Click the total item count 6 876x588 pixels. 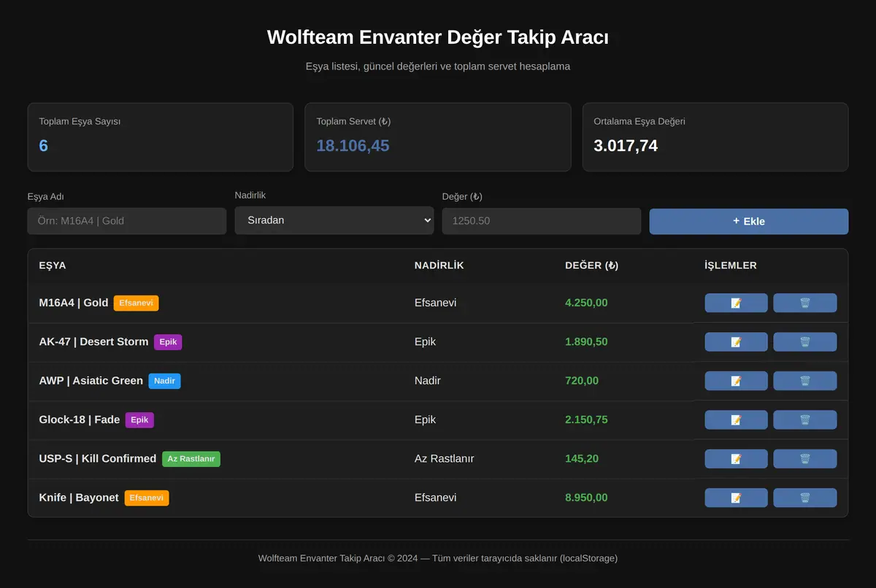[44, 145]
